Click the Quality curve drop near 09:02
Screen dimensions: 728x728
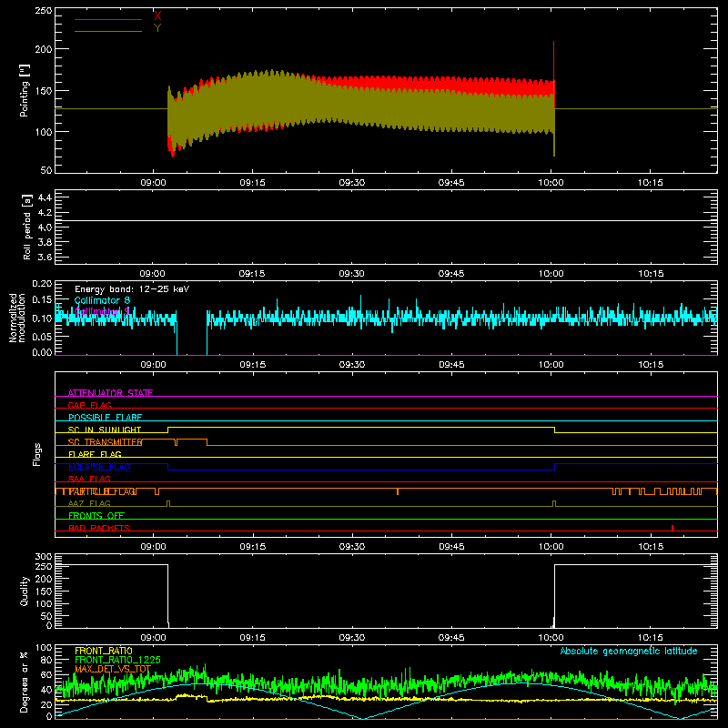pyautogui.click(x=167, y=594)
